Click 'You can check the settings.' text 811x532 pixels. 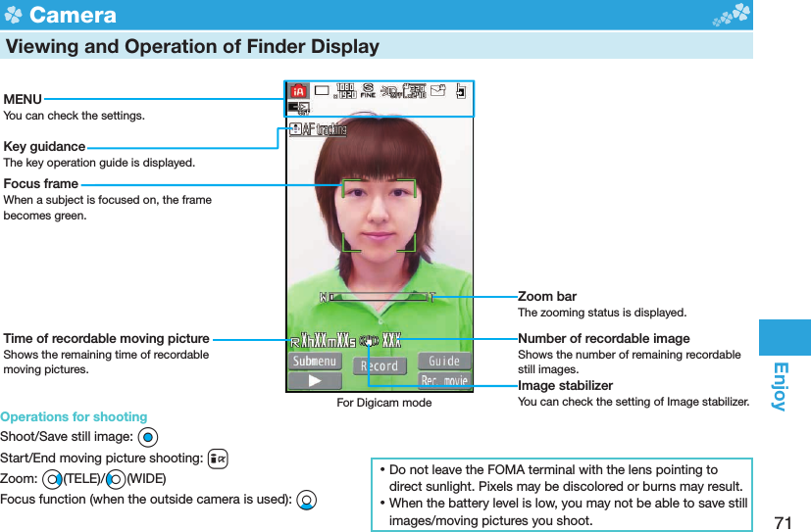(74, 116)
